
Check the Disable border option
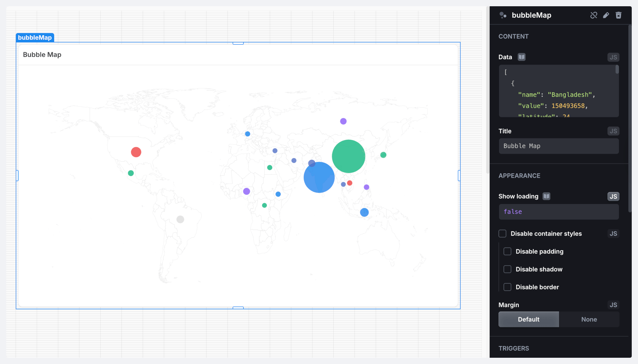pos(507,287)
